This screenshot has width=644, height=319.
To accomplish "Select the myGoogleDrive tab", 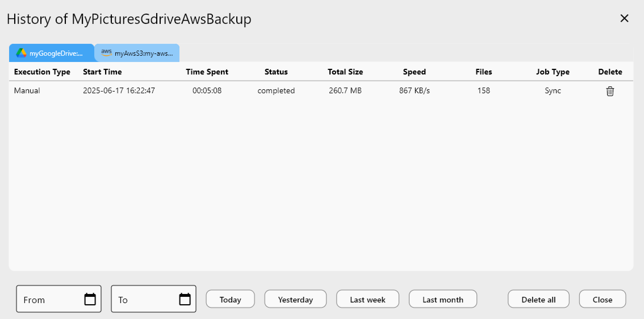I will pyautogui.click(x=51, y=53).
